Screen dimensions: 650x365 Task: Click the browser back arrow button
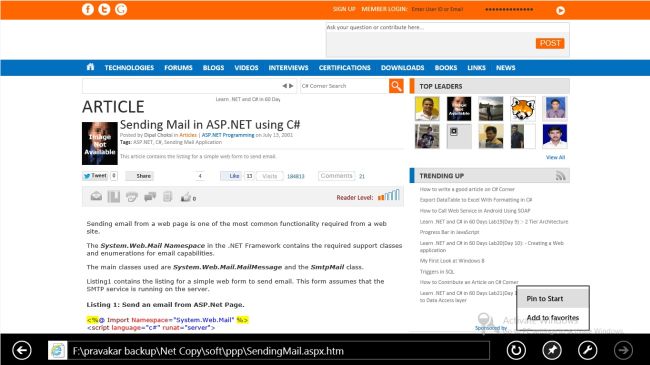(22, 350)
